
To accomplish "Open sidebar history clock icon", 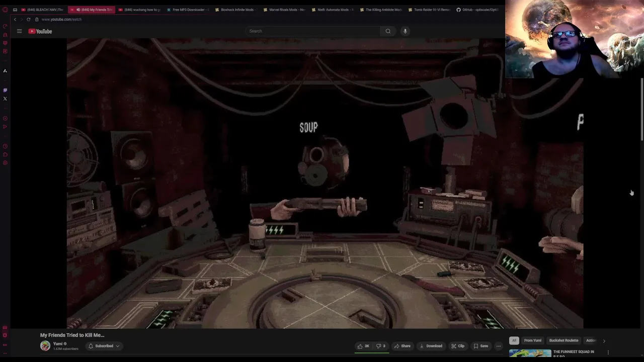I will [5, 146].
